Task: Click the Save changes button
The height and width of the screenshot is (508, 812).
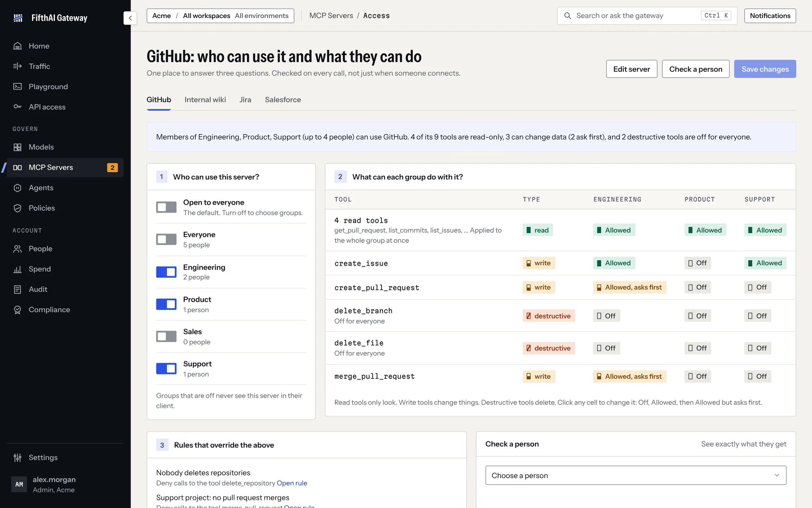Action: click(x=765, y=69)
